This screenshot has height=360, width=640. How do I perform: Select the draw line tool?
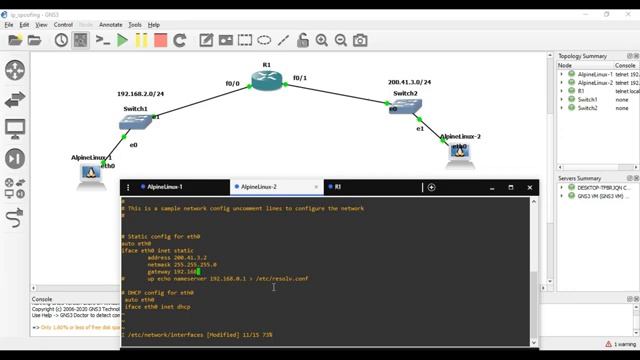[x=283, y=40]
